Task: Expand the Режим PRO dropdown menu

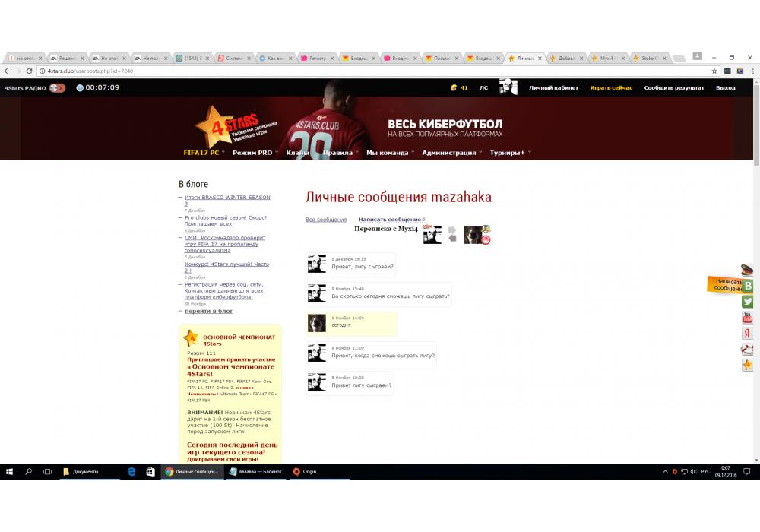Action: 255,153
